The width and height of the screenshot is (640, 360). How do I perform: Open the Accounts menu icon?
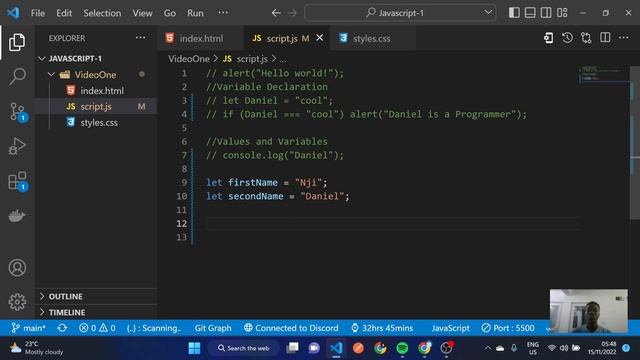[17, 268]
